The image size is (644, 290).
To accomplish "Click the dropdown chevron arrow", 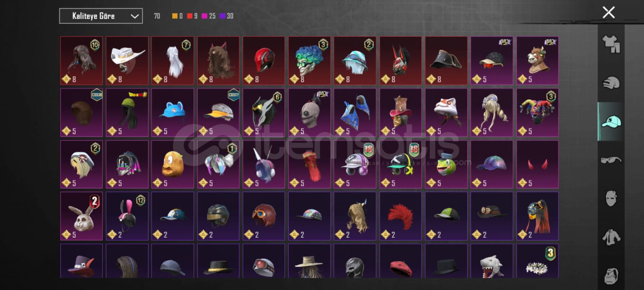I will [x=135, y=16].
